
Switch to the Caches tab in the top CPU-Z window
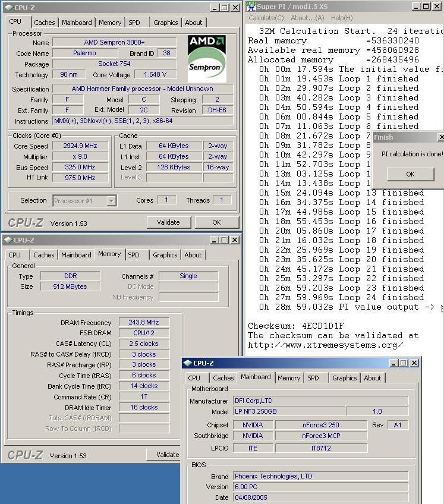click(x=45, y=23)
